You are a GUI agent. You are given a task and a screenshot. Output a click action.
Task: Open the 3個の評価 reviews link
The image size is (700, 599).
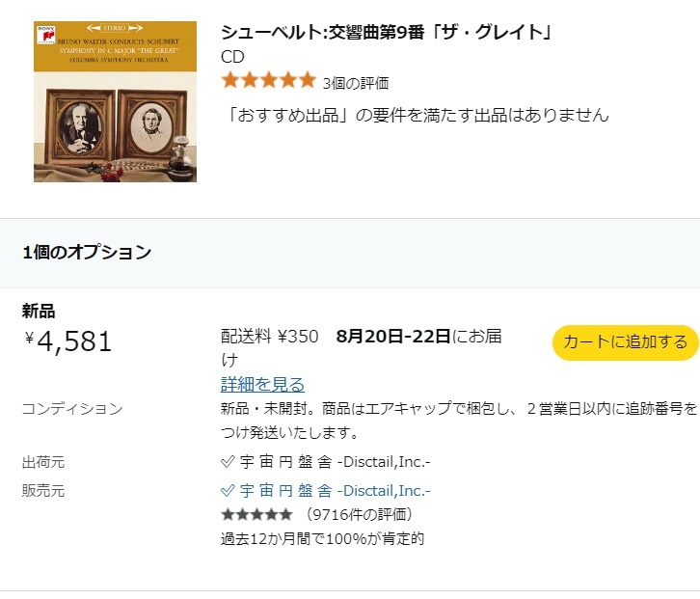356,82
